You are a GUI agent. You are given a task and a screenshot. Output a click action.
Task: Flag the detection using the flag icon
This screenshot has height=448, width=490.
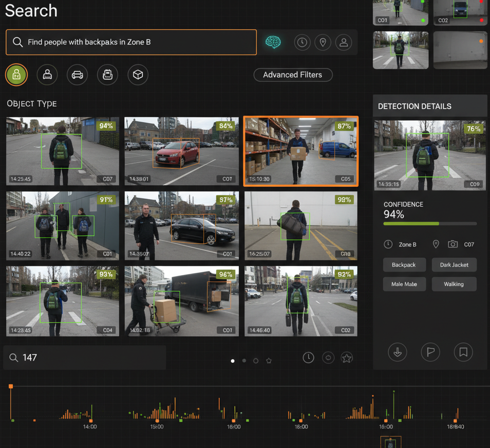coord(430,352)
